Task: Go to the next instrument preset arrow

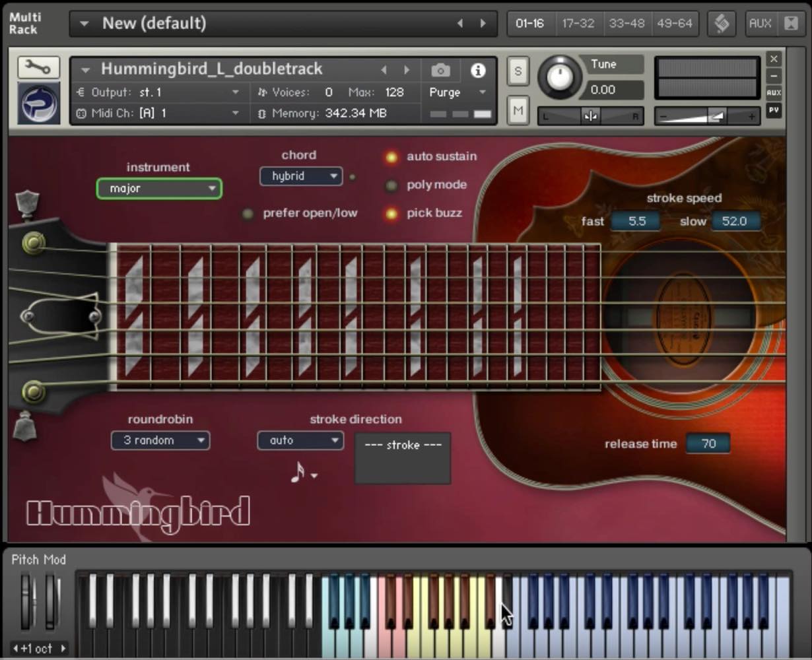Action: 407,70
